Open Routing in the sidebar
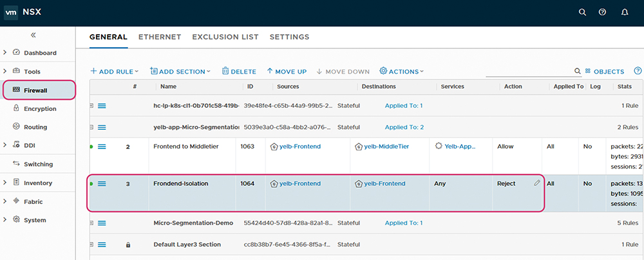Screen dimensions: 644x260 (35, 127)
